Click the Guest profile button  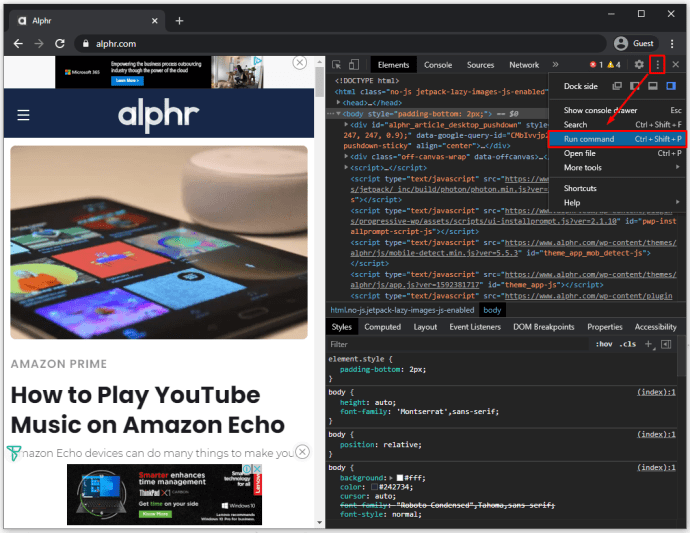tap(635, 43)
